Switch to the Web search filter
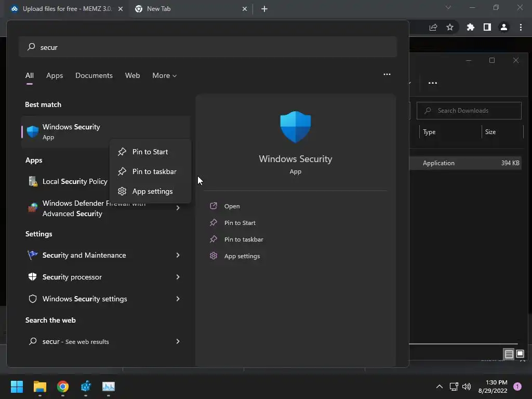 132,75
